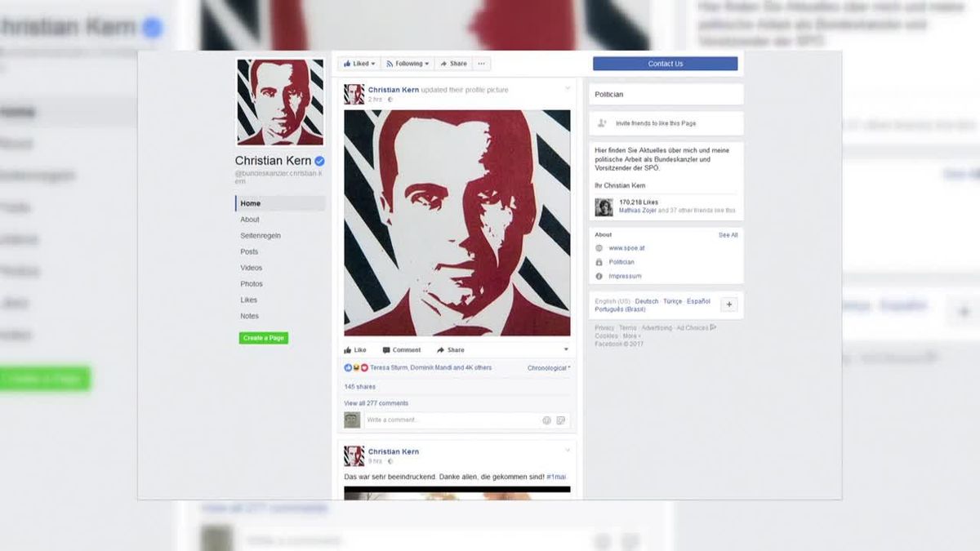Click the plus button for more languages

[728, 304]
